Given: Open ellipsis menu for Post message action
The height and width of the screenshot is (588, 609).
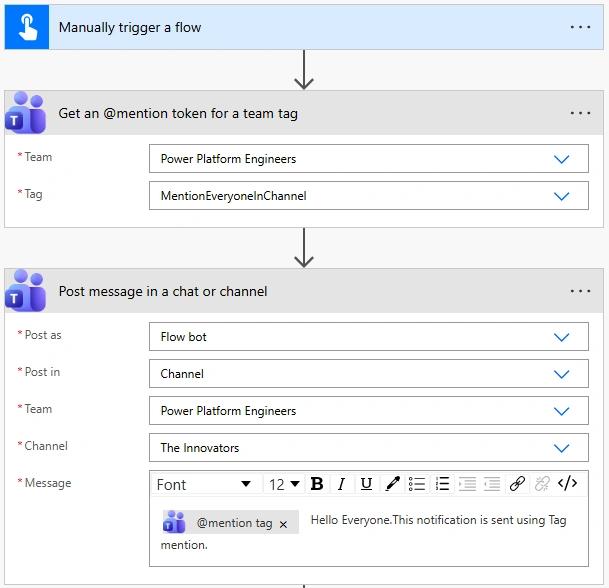Looking at the screenshot, I should [580, 291].
